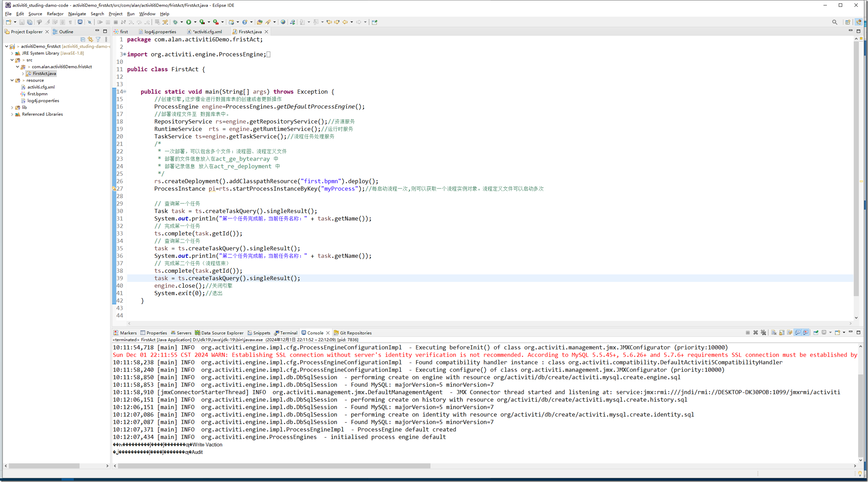Click the Coverage run icon
Image resolution: width=868 pixels, height=482 pixels.
(202, 22)
